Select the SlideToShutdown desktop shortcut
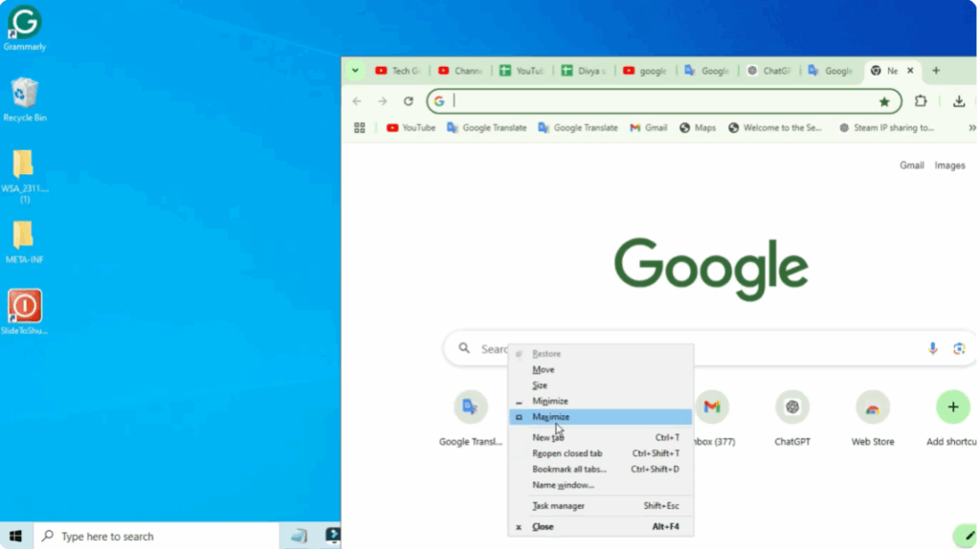This screenshot has width=980, height=549. [24, 312]
